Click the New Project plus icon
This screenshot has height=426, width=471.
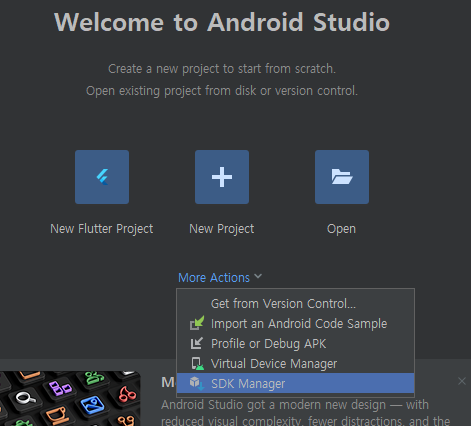(222, 177)
